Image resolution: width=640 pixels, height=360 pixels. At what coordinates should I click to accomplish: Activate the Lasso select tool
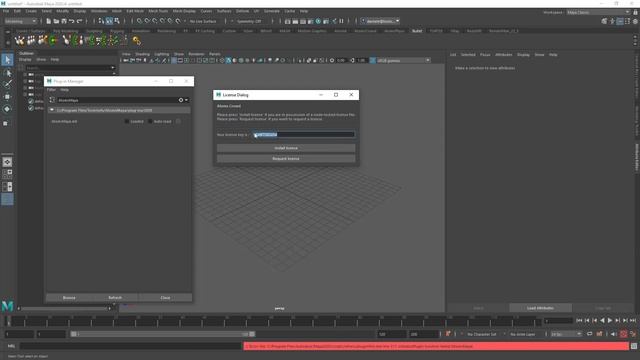(x=7, y=73)
